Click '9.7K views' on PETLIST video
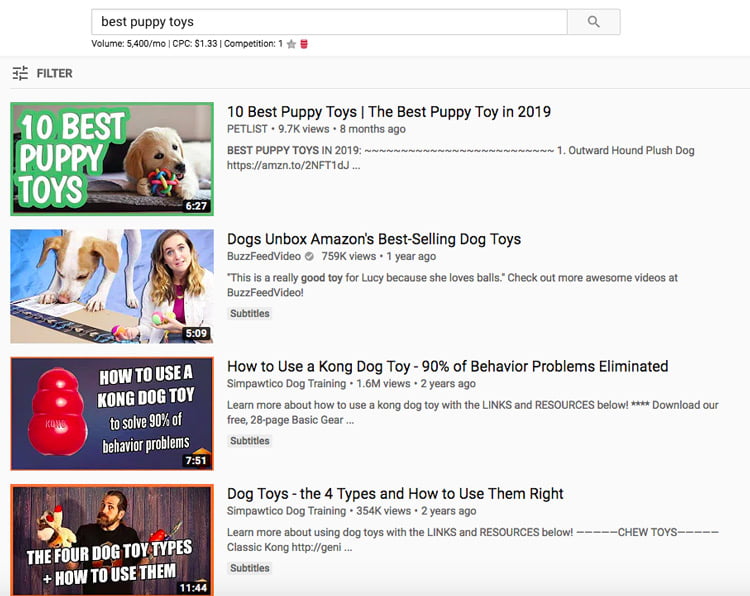Screen dimensions: 750x596 [304, 129]
